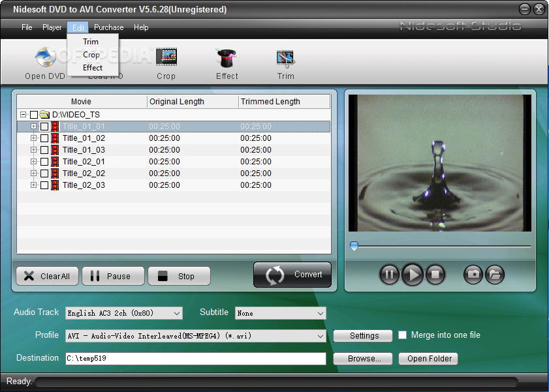Click the Movie column header
Viewport: 549px width, 392px height.
click(82, 101)
